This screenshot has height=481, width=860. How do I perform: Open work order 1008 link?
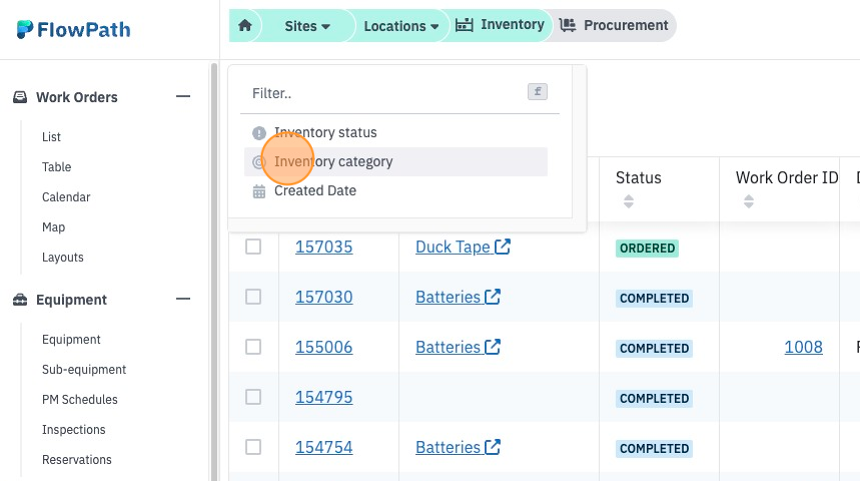click(804, 347)
